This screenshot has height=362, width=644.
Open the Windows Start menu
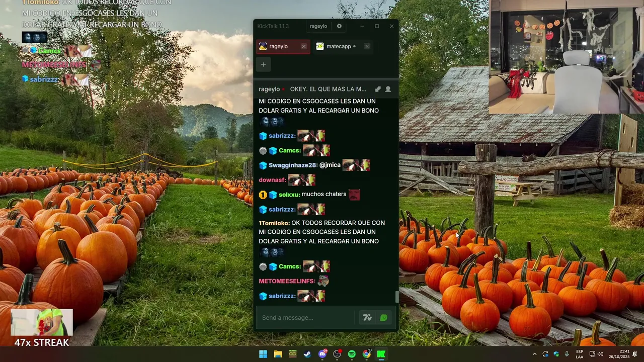pyautogui.click(x=263, y=354)
